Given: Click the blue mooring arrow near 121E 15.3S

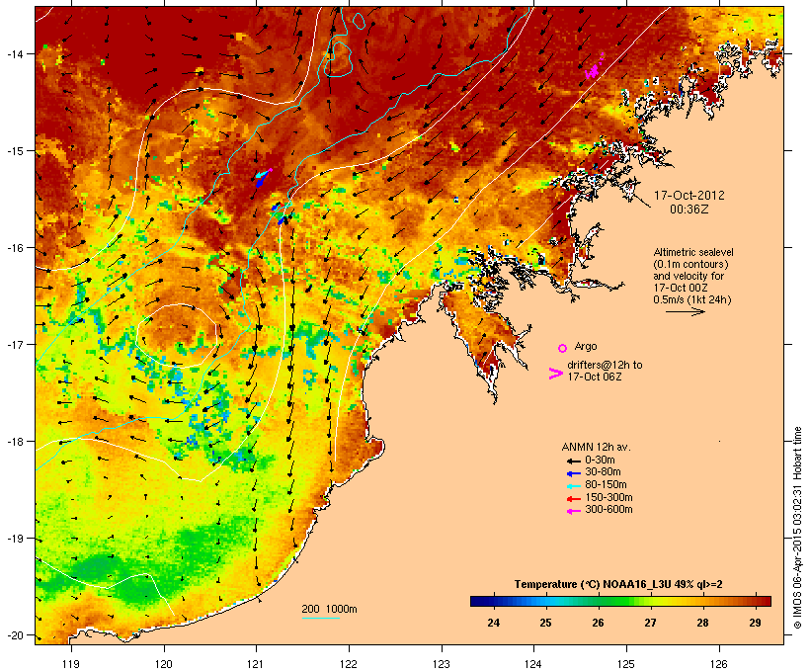Looking at the screenshot, I should [x=261, y=180].
